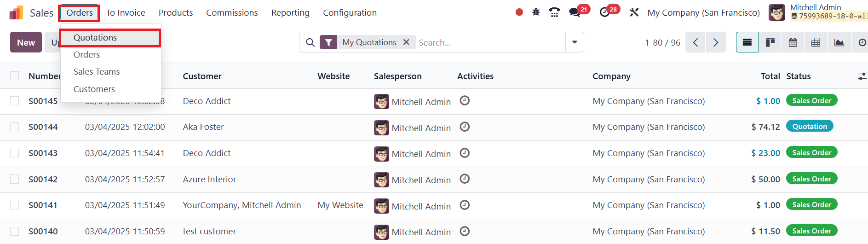Image resolution: width=868 pixels, height=244 pixels.
Task: Check the row checkbox for S00142
Action: pyautogui.click(x=15, y=179)
